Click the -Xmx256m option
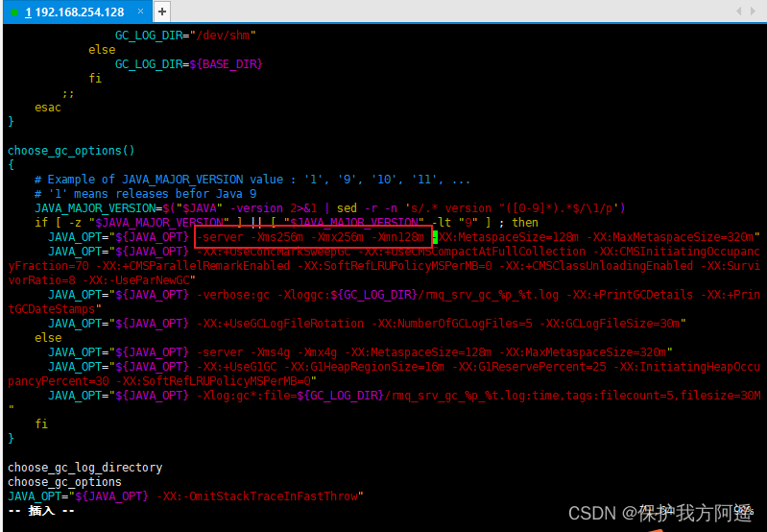The image size is (767, 532). [x=338, y=237]
